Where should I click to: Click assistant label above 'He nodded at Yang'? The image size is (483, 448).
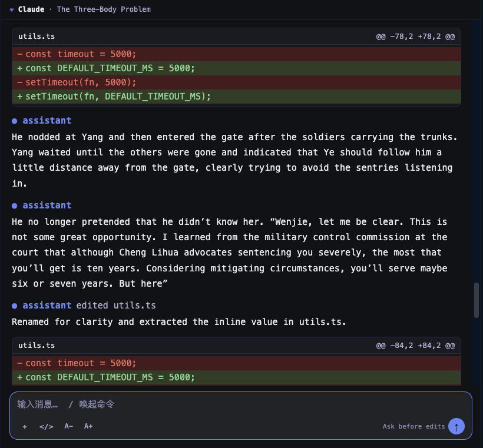pyautogui.click(x=47, y=121)
